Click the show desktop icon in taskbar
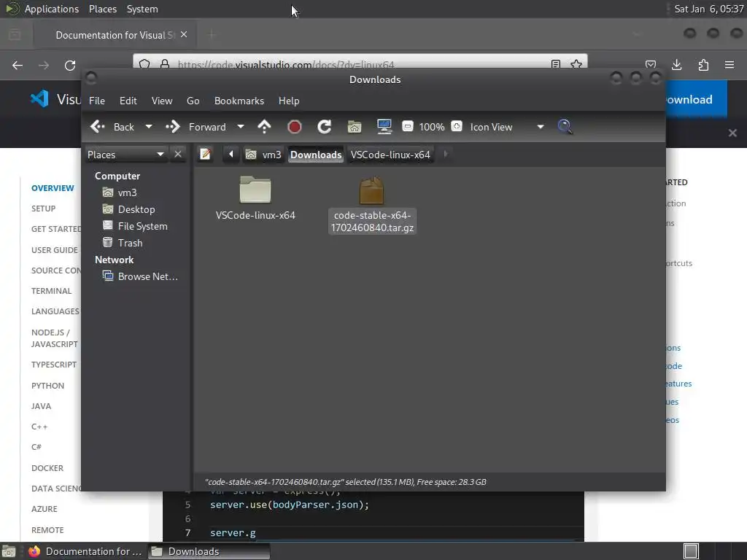This screenshot has height=560, width=747. point(9,551)
